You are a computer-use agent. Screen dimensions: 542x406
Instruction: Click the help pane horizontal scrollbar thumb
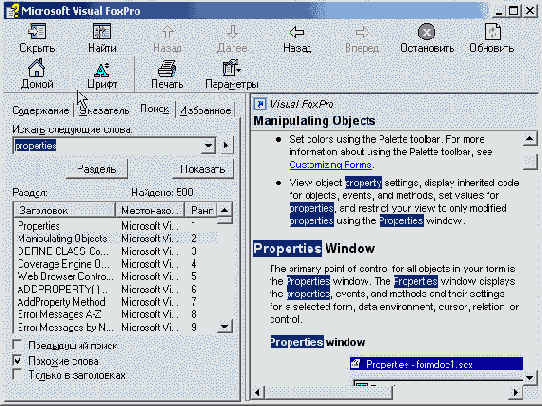pos(328,392)
